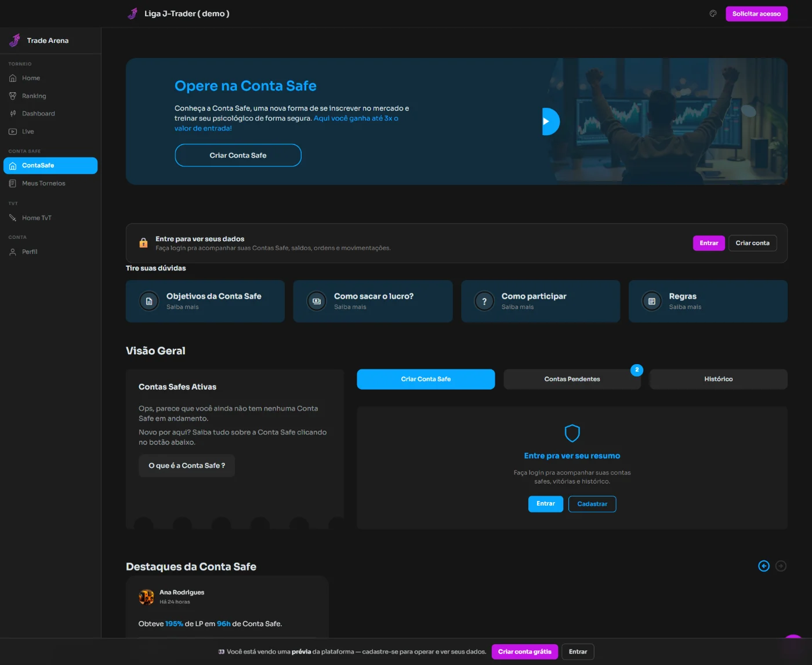Viewport: 812px width, 665px height.
Task: Click the Cadastrar button in summary
Action: coord(592,504)
